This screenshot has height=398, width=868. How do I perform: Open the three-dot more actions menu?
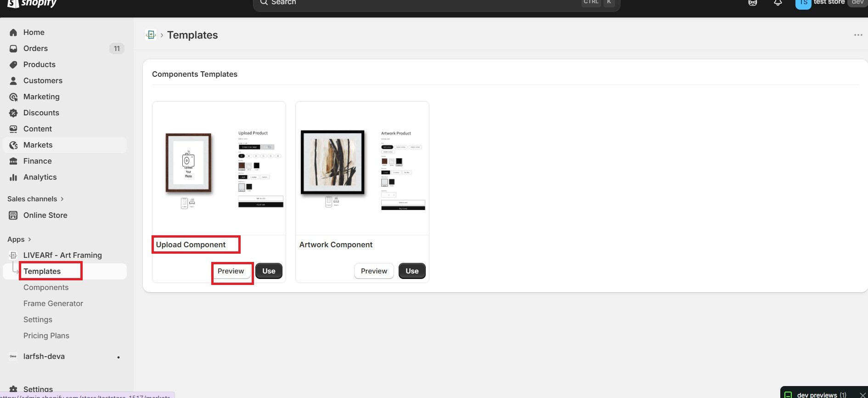tap(858, 35)
